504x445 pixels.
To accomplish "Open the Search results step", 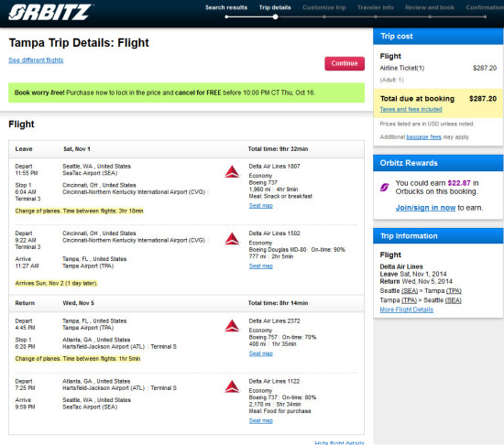I will coord(226,7).
